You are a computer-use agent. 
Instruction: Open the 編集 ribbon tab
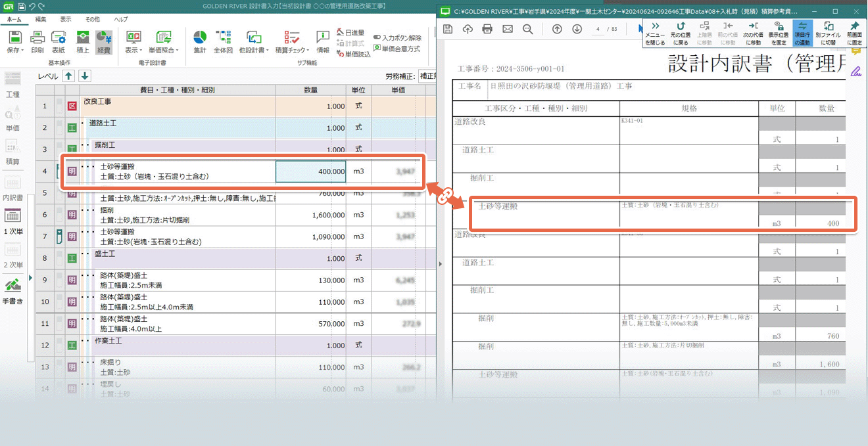(x=41, y=20)
